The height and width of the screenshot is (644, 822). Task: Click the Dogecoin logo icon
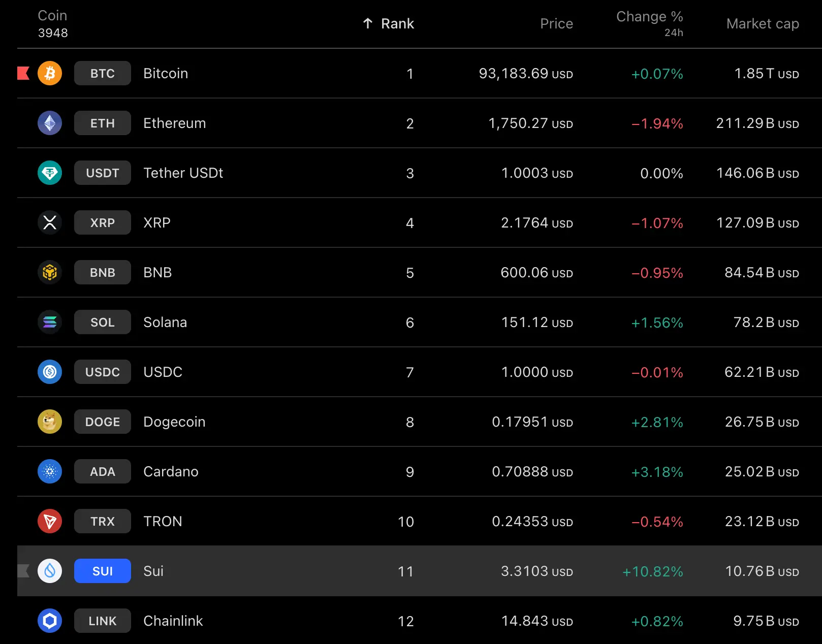tap(50, 422)
